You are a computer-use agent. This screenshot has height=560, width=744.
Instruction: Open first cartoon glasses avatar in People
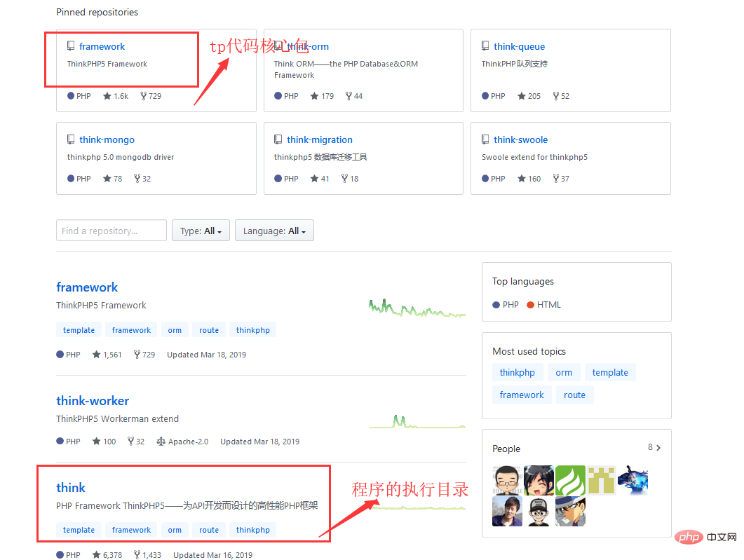507,480
